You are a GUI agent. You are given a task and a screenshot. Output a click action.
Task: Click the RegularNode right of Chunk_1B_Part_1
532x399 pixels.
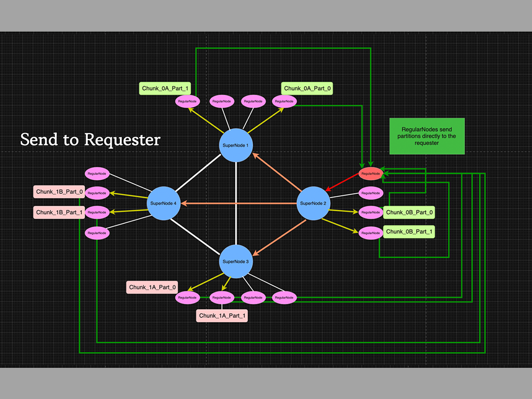(97, 212)
